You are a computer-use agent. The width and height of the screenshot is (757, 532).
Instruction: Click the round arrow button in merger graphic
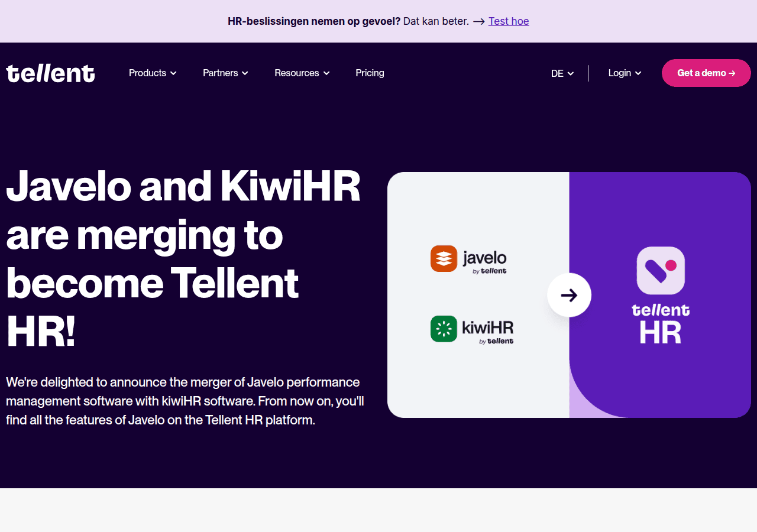coord(569,295)
